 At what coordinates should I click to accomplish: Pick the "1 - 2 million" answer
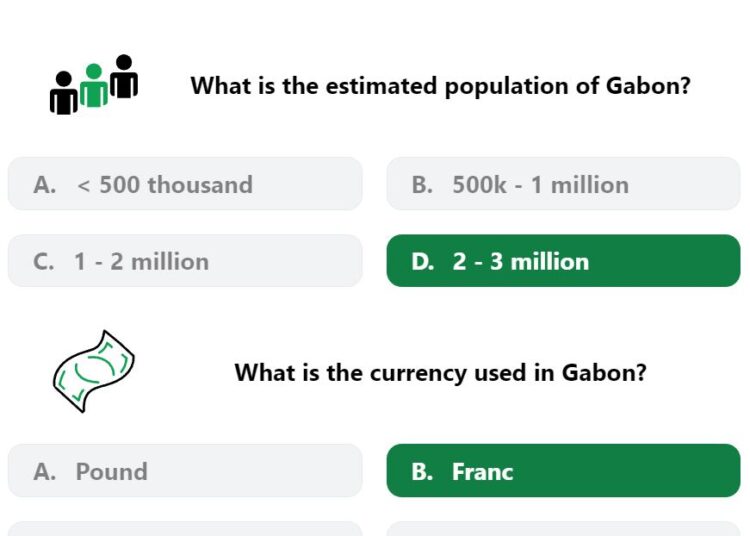pyautogui.click(x=185, y=261)
